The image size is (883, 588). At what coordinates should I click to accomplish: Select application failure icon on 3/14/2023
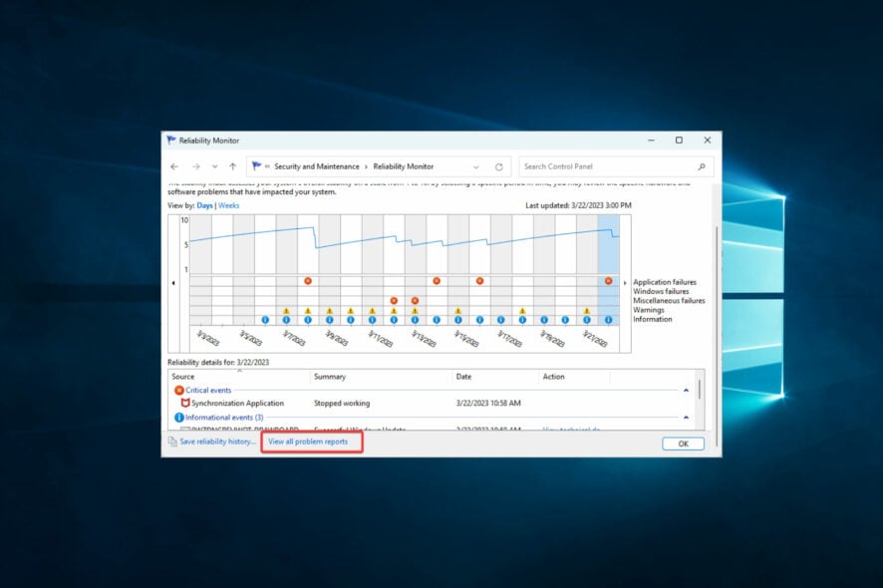click(x=437, y=280)
